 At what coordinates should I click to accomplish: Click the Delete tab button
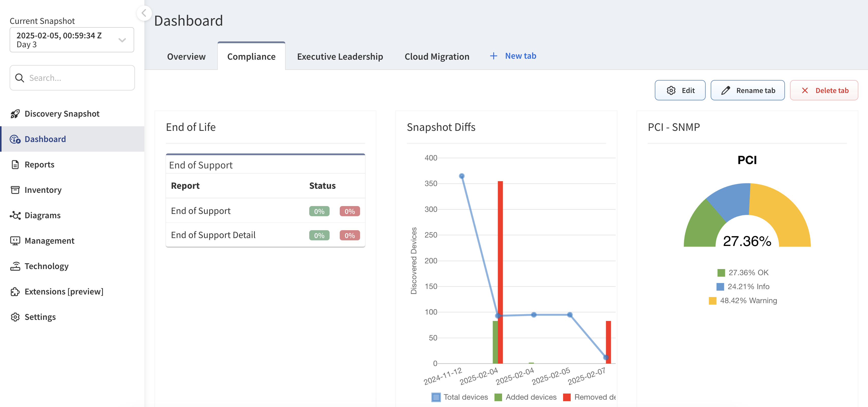tap(824, 90)
